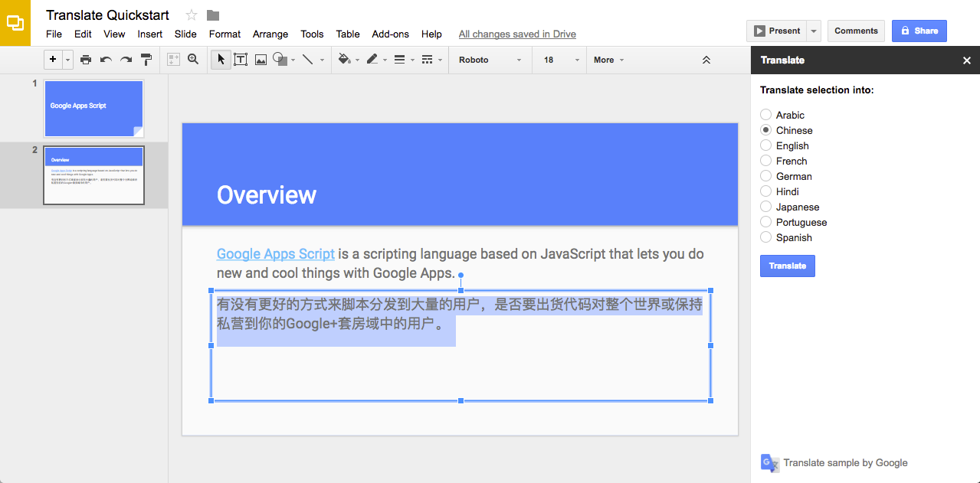980x483 pixels.
Task: Expand the More toolbar options
Action: pyautogui.click(x=608, y=60)
